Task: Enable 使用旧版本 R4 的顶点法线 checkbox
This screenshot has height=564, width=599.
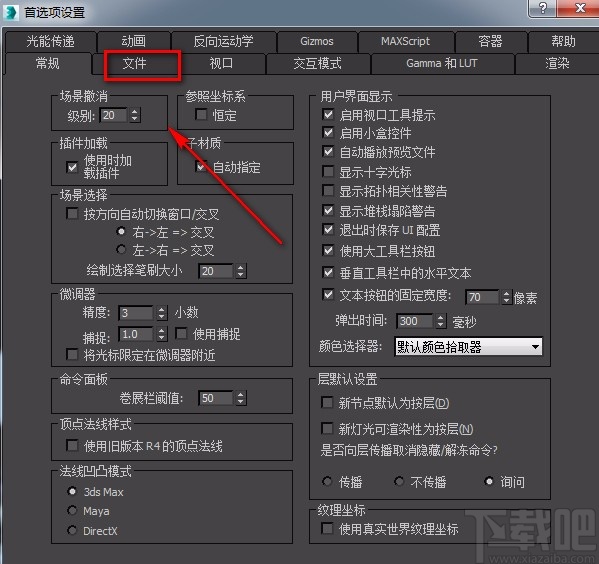Action: pyautogui.click(x=72, y=445)
